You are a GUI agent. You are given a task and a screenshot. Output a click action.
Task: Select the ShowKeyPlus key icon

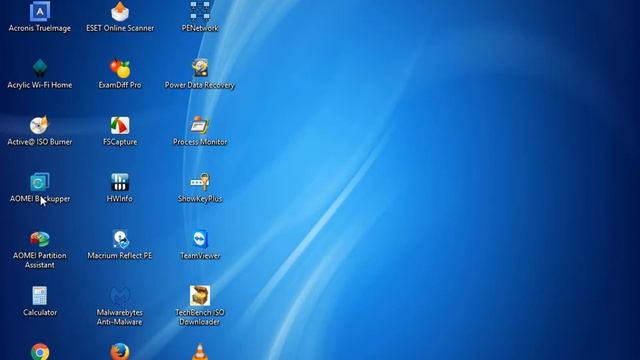point(200,182)
